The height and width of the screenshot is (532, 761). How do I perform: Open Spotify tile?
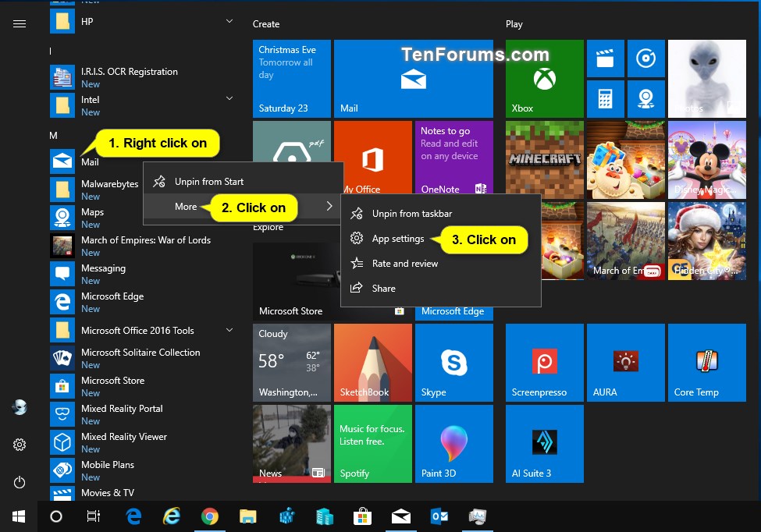click(372, 443)
